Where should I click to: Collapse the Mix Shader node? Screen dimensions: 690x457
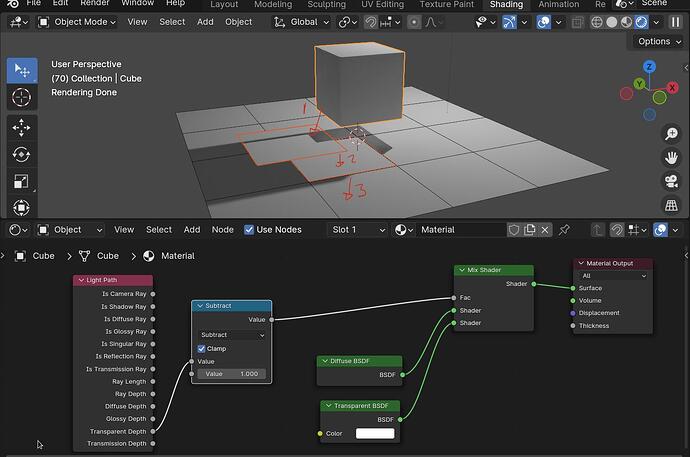pyautogui.click(x=462, y=270)
